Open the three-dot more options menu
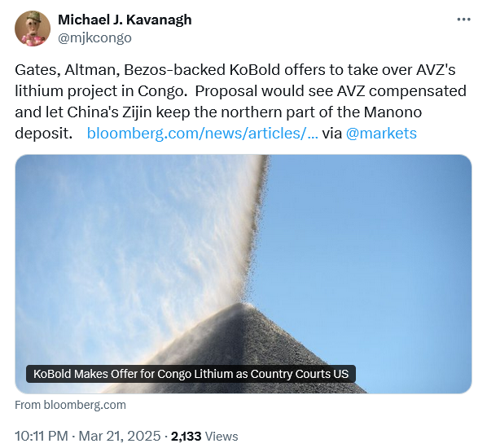 coord(463,20)
